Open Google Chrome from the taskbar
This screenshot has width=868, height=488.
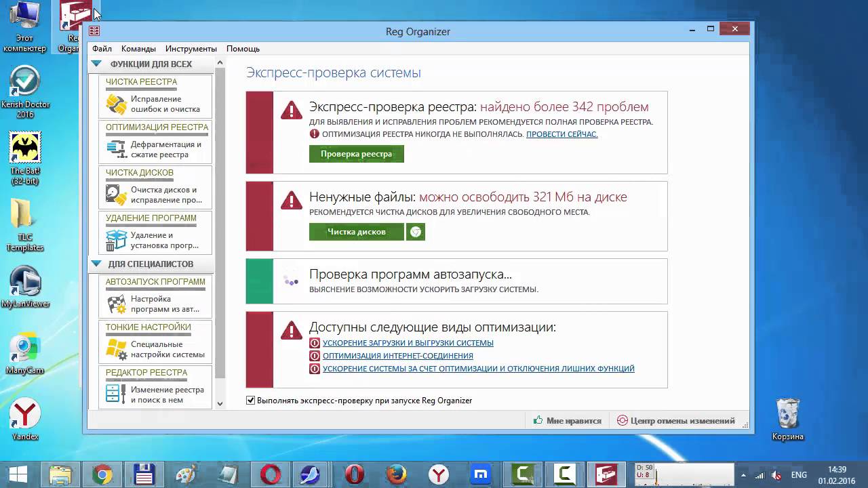coord(102,474)
